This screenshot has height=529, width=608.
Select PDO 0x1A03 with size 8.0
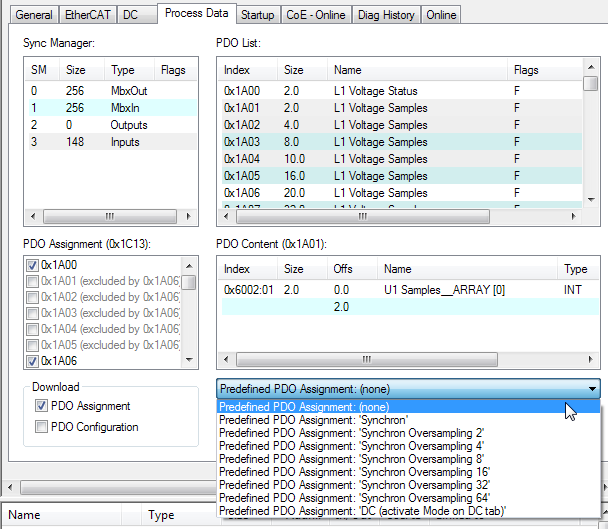pos(401,142)
